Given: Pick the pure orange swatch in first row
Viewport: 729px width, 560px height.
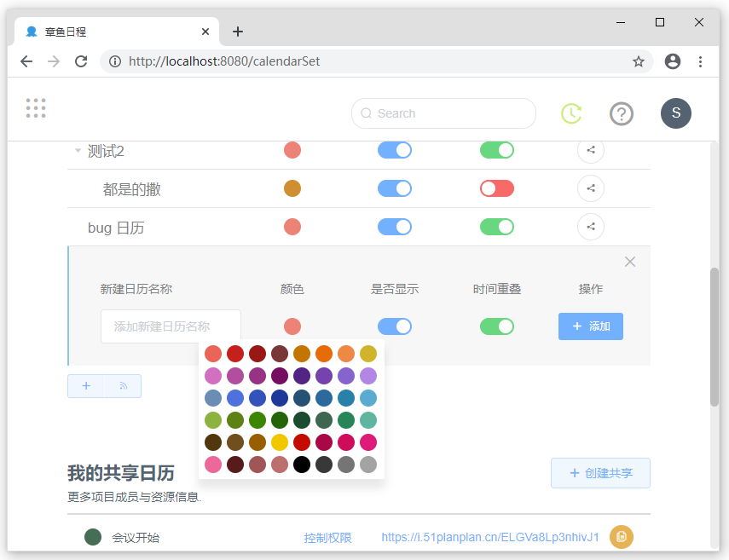Looking at the screenshot, I should pos(324,354).
